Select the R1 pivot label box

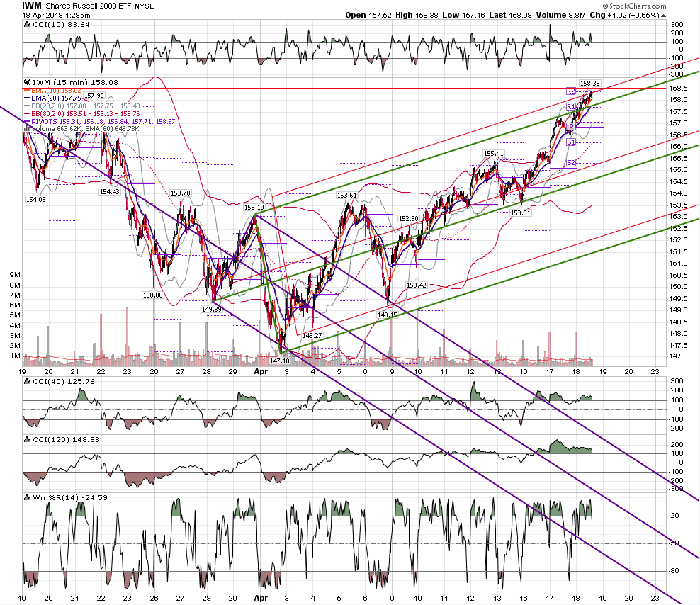pos(570,107)
